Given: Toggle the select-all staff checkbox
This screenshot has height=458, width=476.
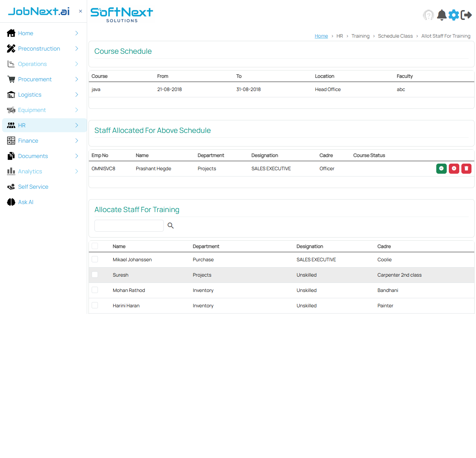Looking at the screenshot, I should 94,246.
